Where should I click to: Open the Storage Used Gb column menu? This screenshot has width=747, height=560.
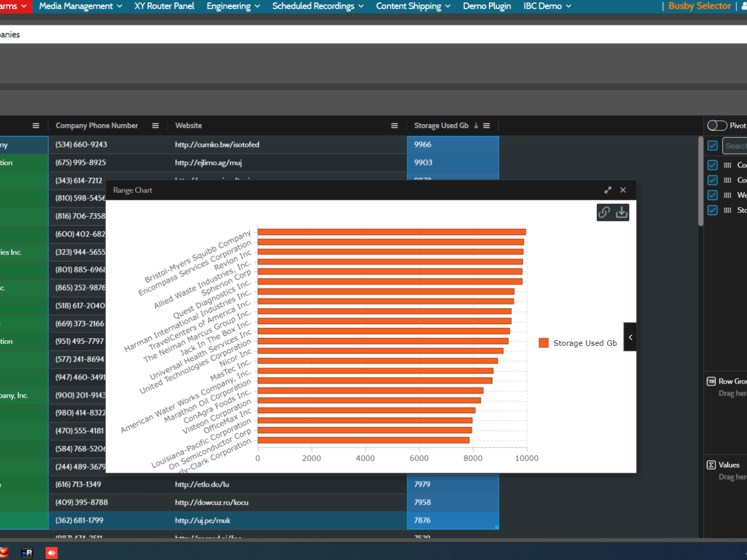tap(486, 126)
